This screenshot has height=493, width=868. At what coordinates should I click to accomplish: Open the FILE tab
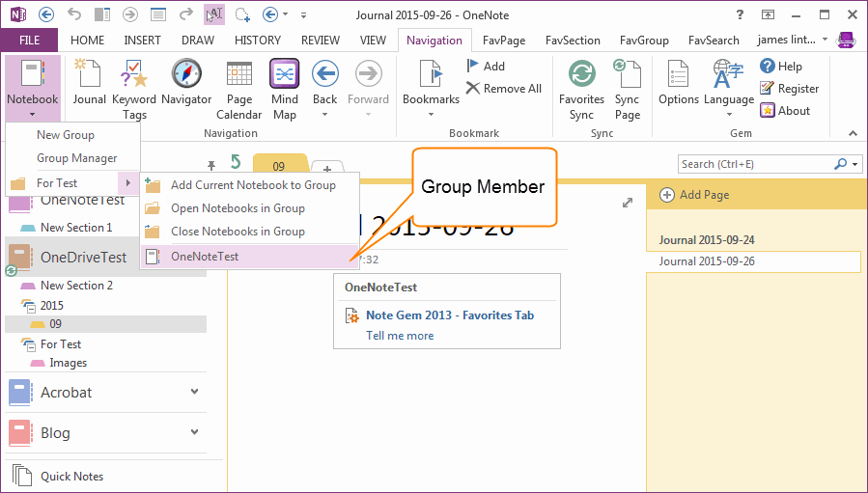(29, 41)
